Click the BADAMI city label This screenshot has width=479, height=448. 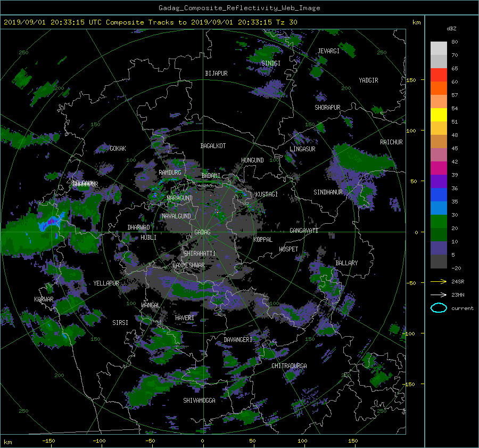point(211,176)
